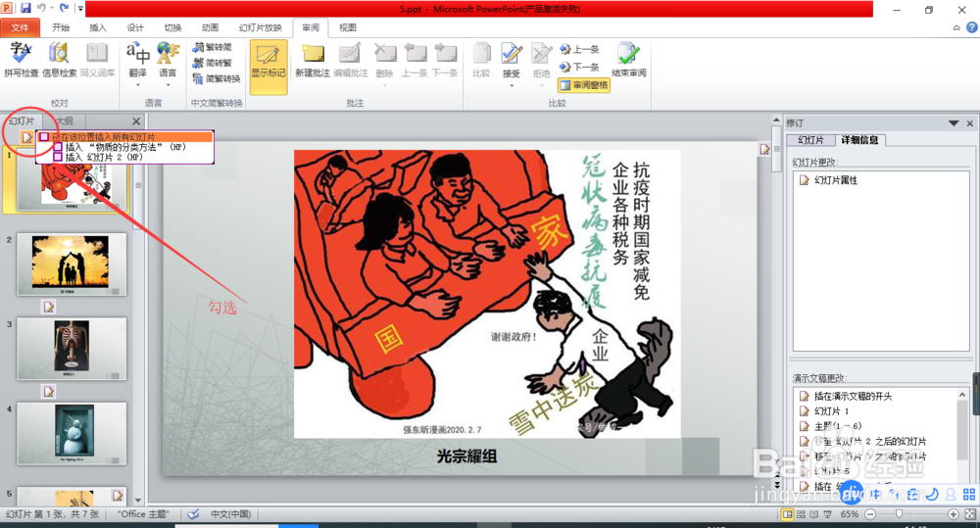Accept change with 接受 icon
Screen dimensions: 980x528
[512, 53]
